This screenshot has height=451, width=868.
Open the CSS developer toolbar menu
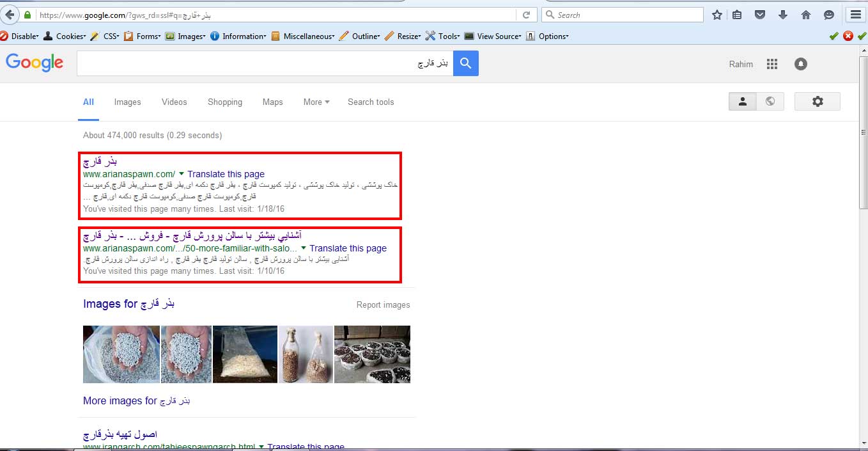tap(105, 36)
